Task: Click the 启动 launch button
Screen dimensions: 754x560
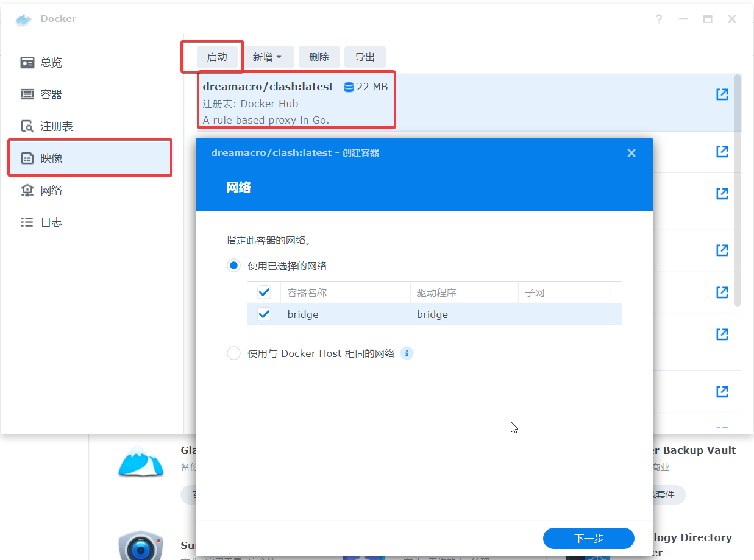Action: (217, 57)
